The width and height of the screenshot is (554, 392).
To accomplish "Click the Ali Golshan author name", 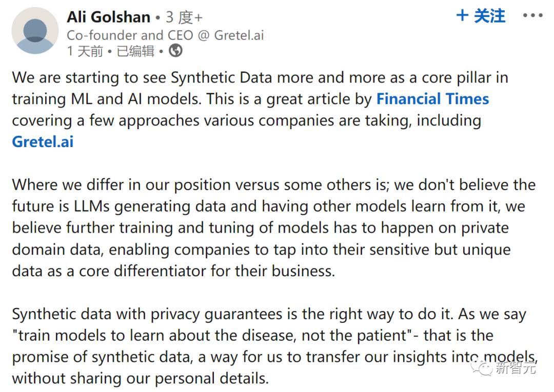I will [108, 17].
